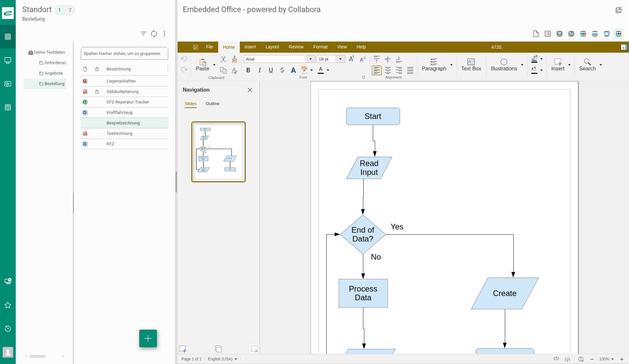Click the Strikethrough text icon
Image resolution: width=629 pixels, height=364 pixels.
click(x=282, y=70)
